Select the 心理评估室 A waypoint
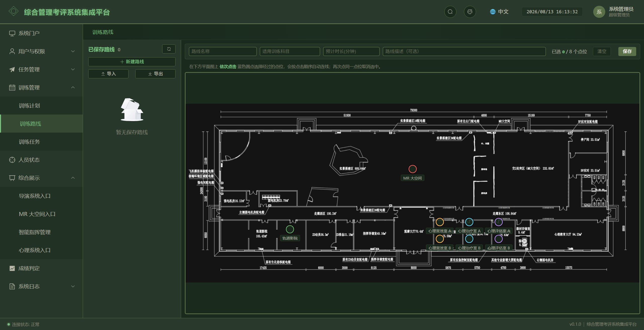 [498, 222]
